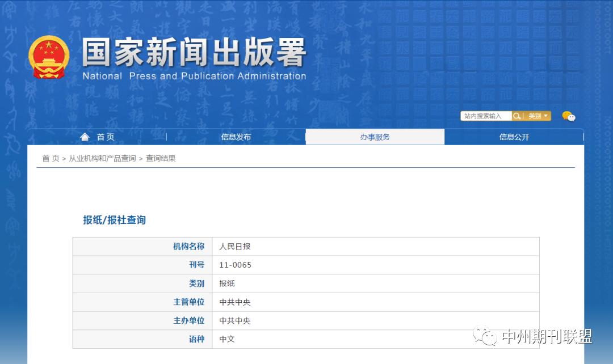Open the dropdown arrow next to 类别
Viewport: 613px width, 364px height.
(546, 116)
